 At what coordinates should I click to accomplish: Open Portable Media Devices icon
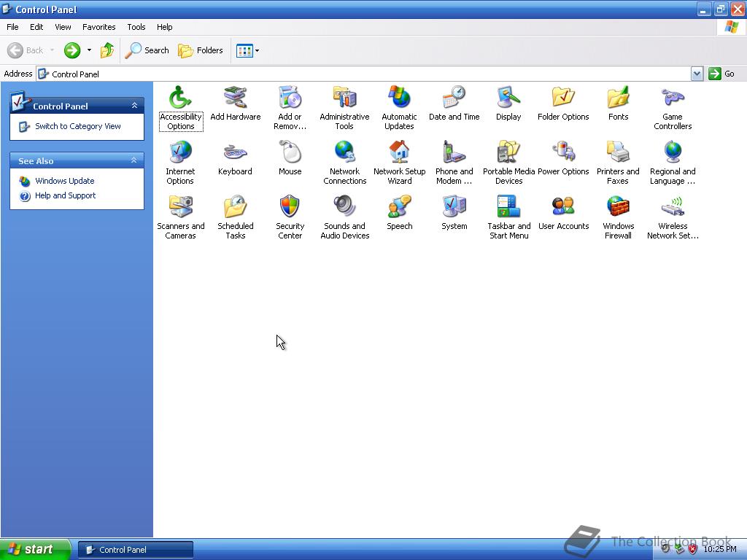pos(508,152)
